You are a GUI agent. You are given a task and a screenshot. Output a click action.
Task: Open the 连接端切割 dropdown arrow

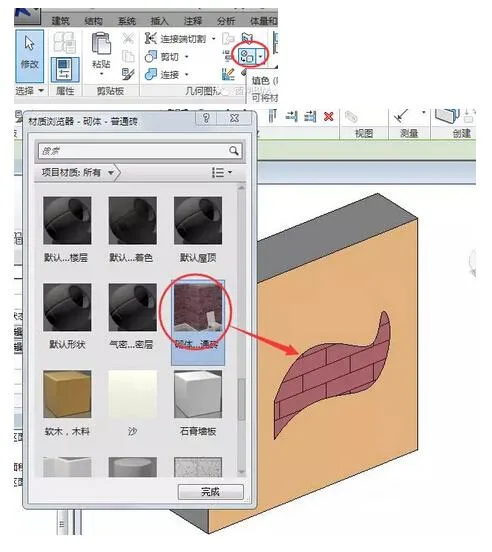coord(214,38)
